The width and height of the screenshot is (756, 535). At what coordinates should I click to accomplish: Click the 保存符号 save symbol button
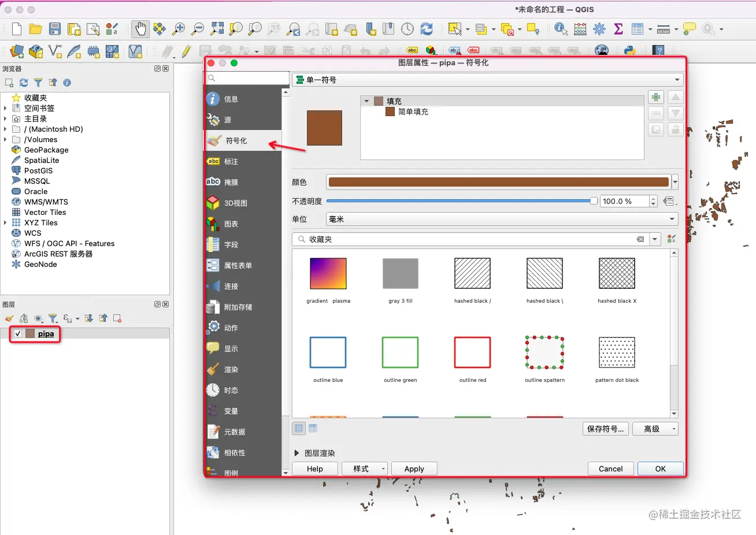click(x=605, y=429)
